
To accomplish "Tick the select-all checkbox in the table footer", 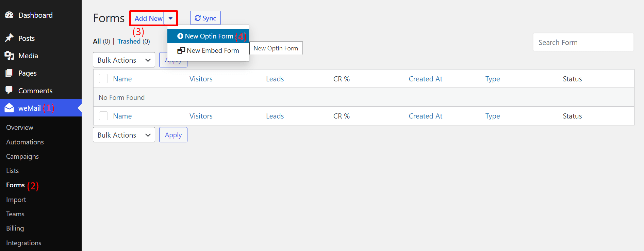I will coord(103,116).
